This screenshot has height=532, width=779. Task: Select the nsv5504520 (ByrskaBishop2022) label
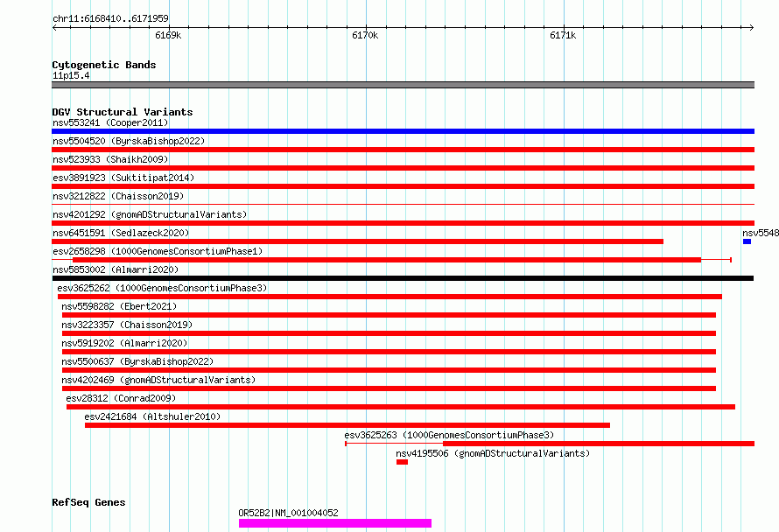tap(129, 141)
